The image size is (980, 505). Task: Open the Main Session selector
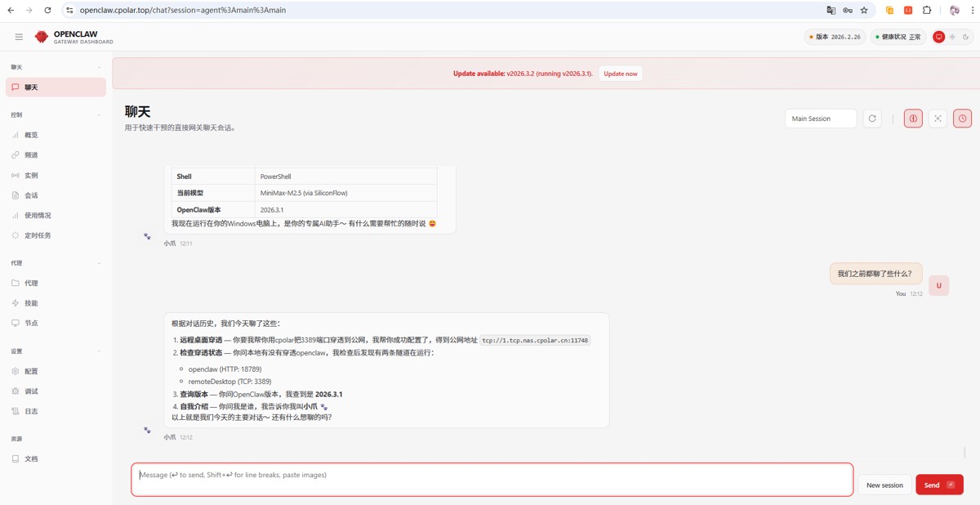tap(821, 118)
